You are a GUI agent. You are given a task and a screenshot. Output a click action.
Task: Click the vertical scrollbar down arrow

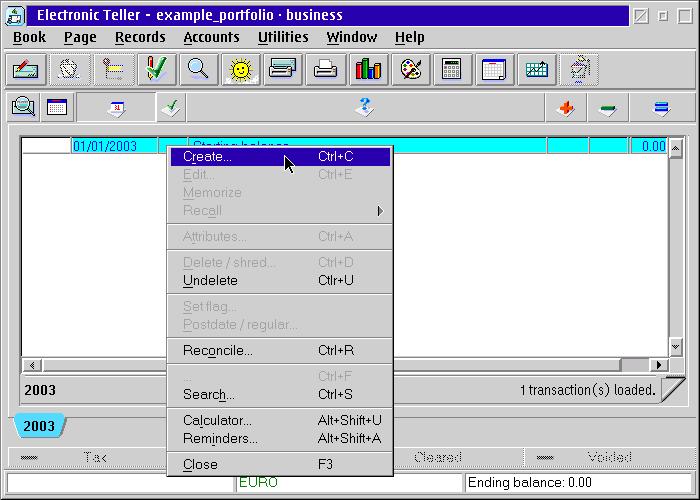pyautogui.click(x=675, y=346)
